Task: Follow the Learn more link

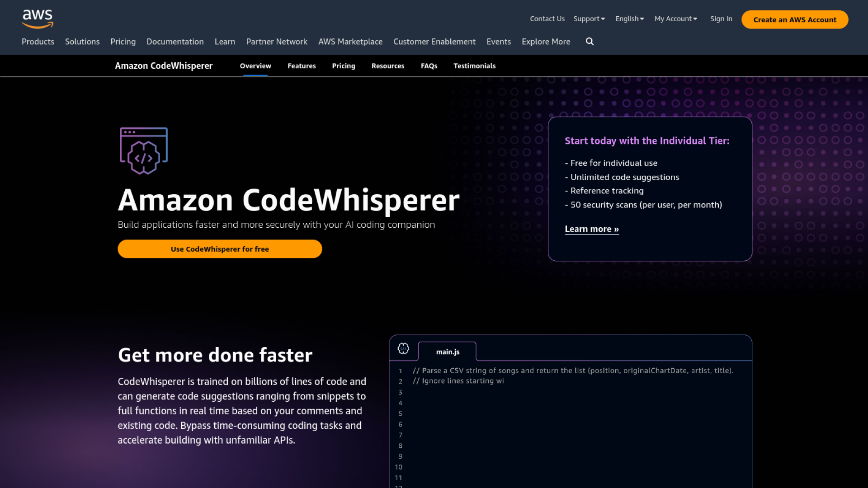Action: pyautogui.click(x=591, y=229)
